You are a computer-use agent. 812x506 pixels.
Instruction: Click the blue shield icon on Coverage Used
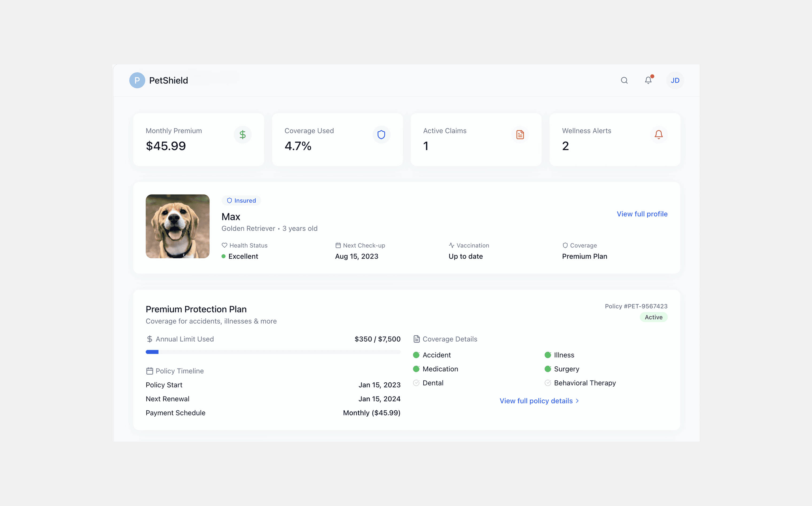[381, 135]
